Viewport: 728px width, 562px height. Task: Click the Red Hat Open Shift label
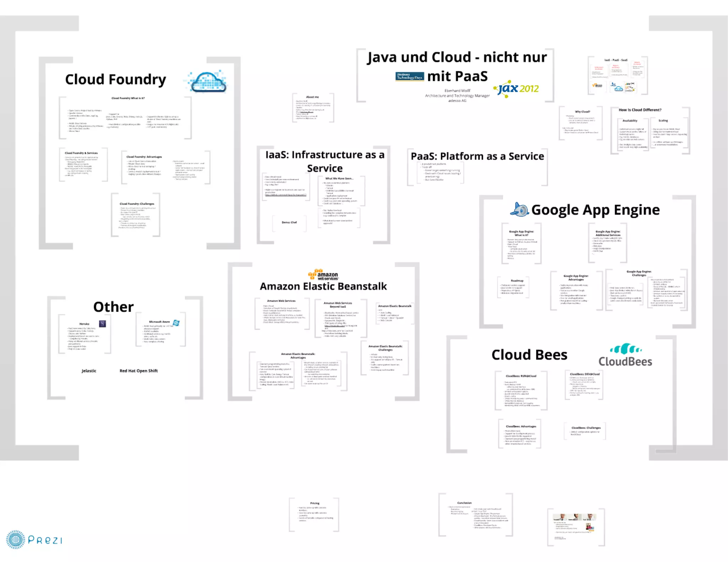point(139,371)
